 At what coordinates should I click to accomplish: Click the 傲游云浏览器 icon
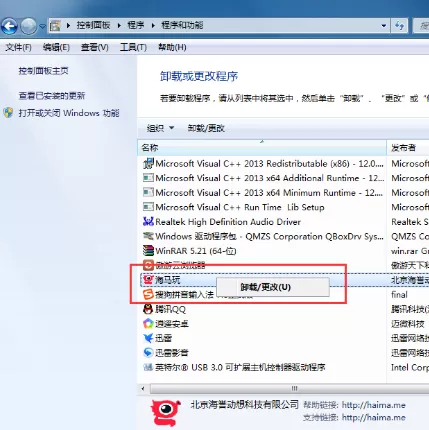148,265
